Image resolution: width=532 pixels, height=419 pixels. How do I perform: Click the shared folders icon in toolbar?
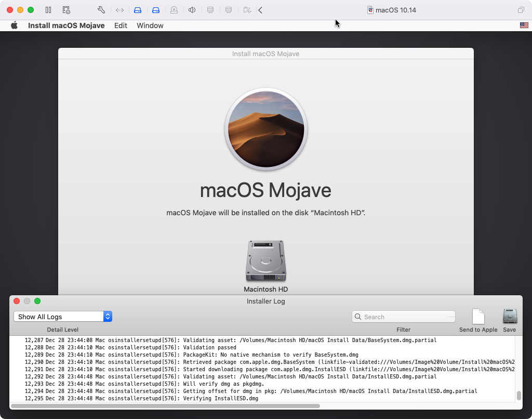click(247, 10)
